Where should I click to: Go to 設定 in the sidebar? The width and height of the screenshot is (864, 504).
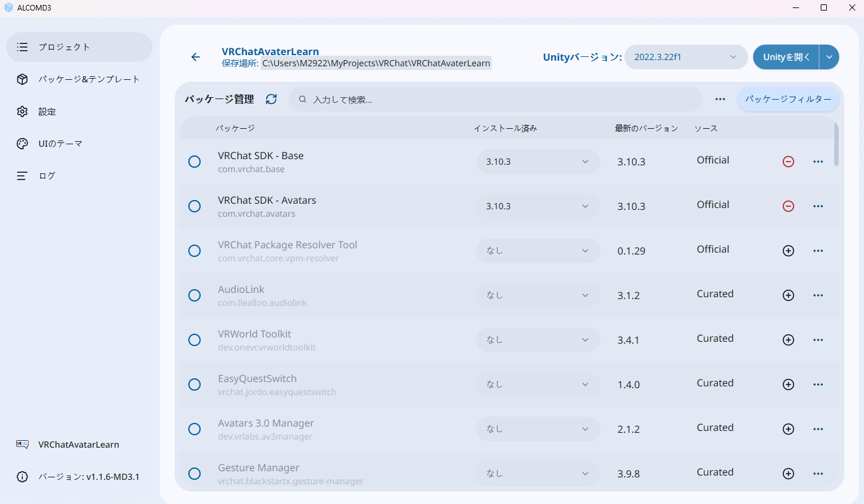click(79, 111)
